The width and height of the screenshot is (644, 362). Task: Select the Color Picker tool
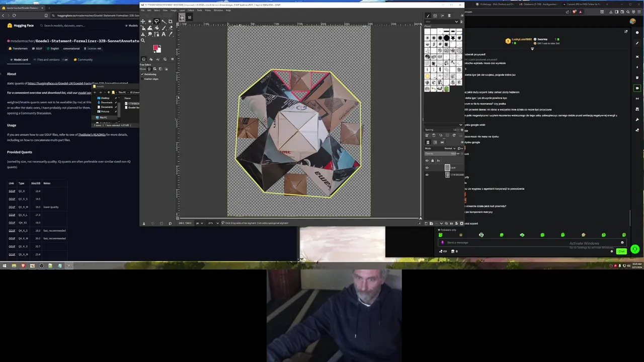(x=171, y=34)
